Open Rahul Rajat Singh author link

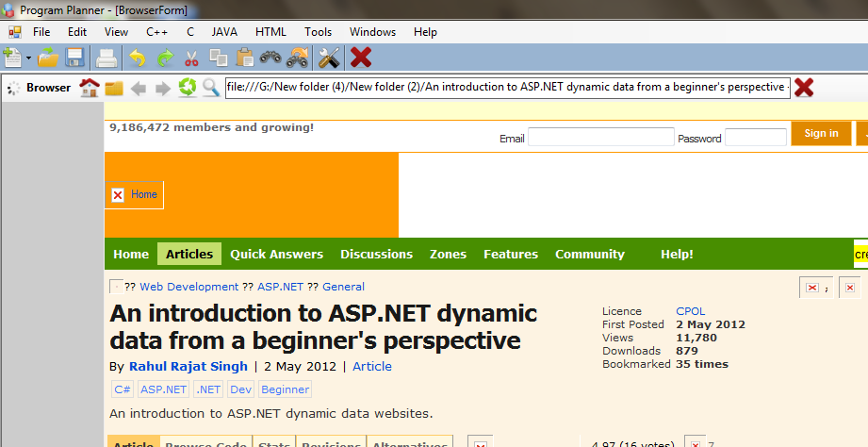(x=188, y=366)
